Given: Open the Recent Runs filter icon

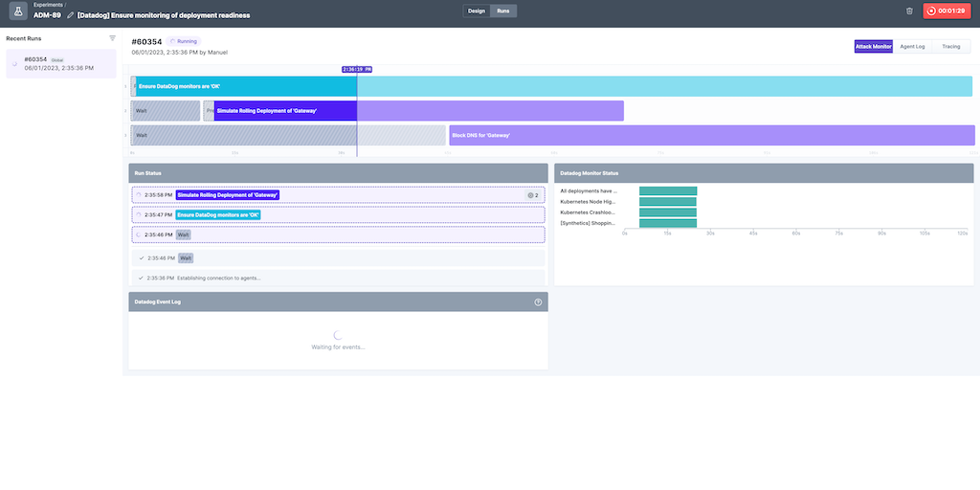Looking at the screenshot, I should [113, 38].
